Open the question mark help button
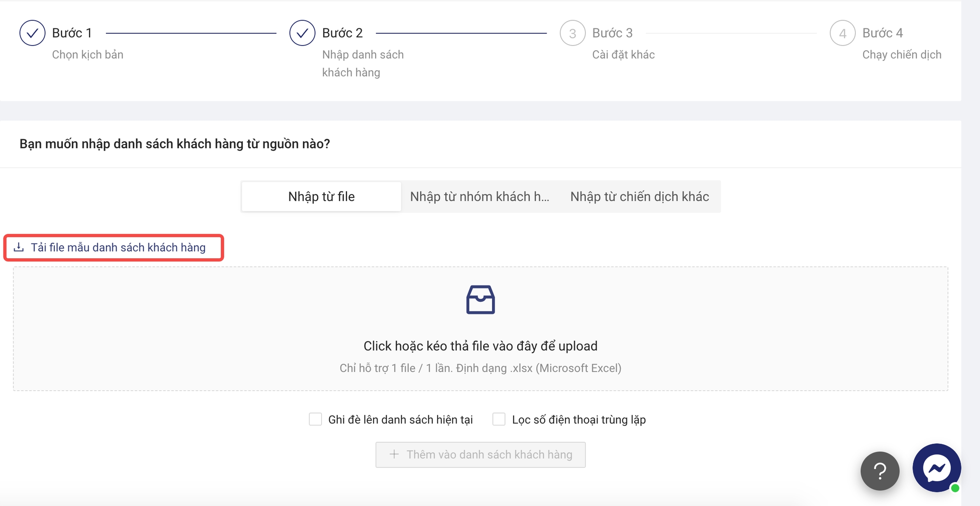Image resolution: width=980 pixels, height=506 pixels. point(880,471)
